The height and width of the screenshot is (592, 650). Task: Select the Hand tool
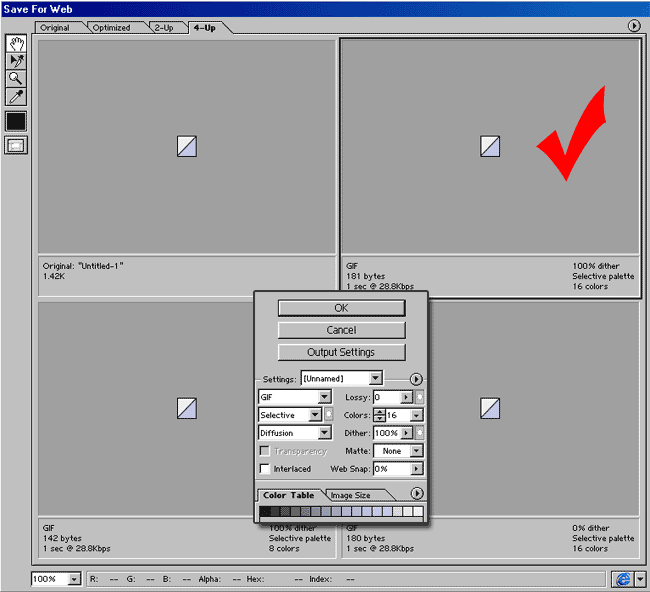click(x=16, y=44)
